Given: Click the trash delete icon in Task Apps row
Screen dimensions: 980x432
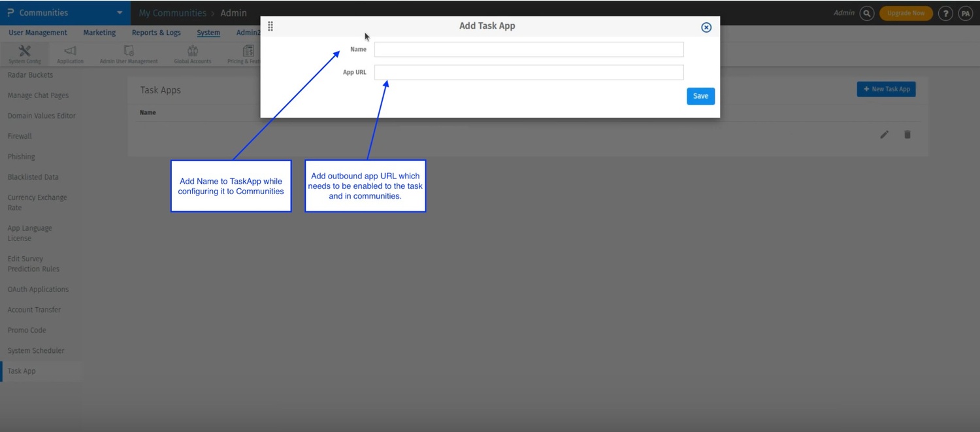Looking at the screenshot, I should click(907, 135).
